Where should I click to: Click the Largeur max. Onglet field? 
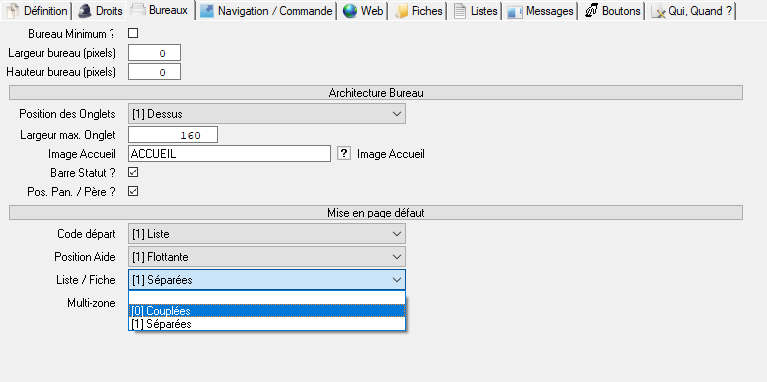173,135
